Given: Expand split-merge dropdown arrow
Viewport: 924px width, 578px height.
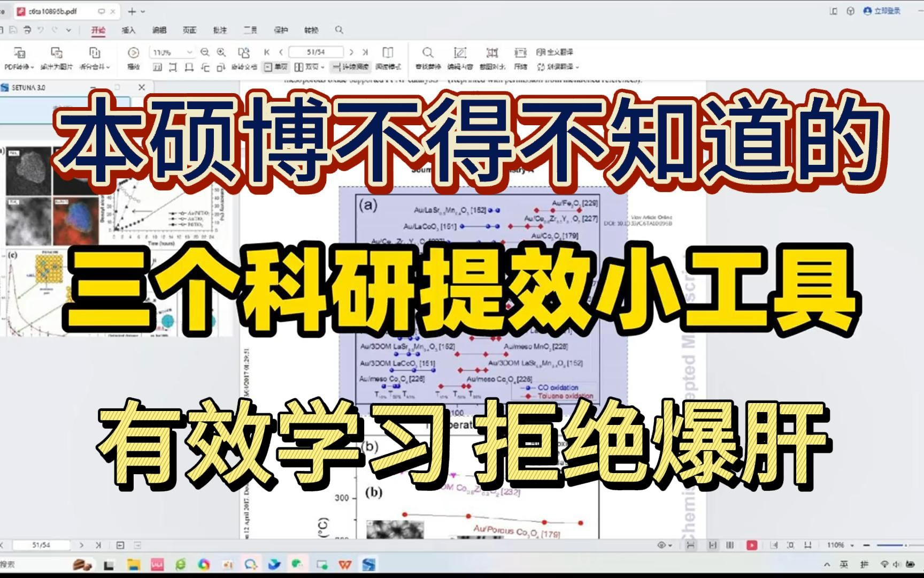Looking at the screenshot, I should (108, 67).
